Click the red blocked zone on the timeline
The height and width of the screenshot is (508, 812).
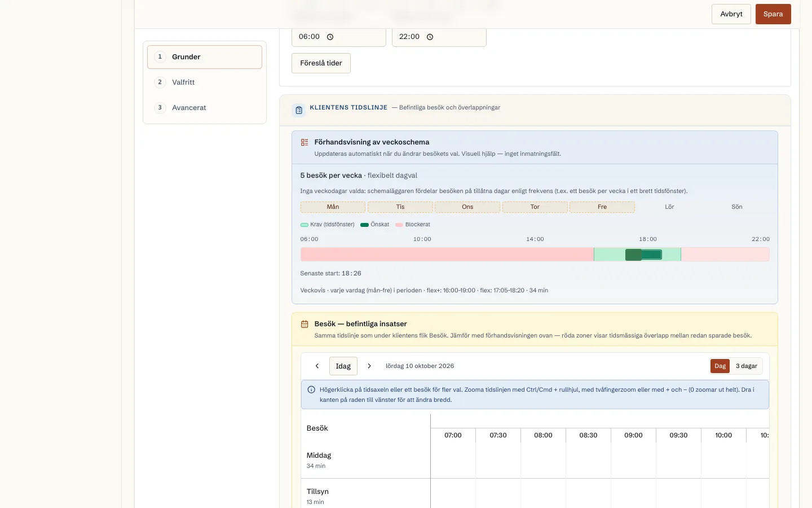(x=447, y=255)
